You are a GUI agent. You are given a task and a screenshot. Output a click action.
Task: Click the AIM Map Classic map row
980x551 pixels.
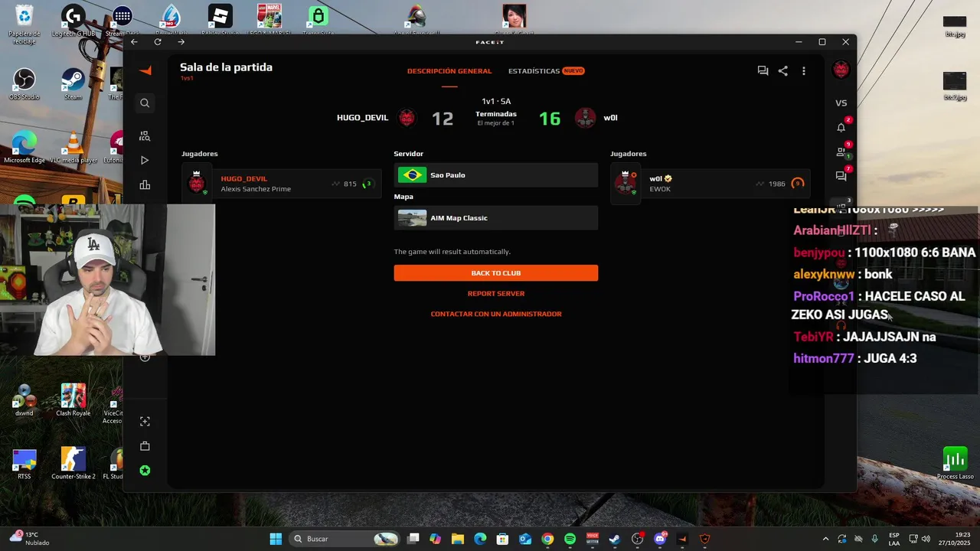click(x=496, y=218)
